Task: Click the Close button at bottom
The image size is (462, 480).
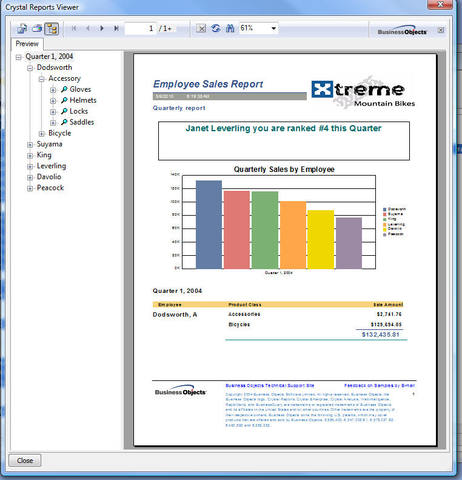Action: click(25, 460)
